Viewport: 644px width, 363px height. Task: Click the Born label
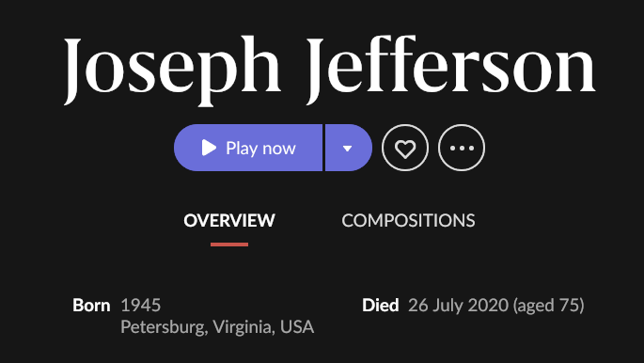91,306
